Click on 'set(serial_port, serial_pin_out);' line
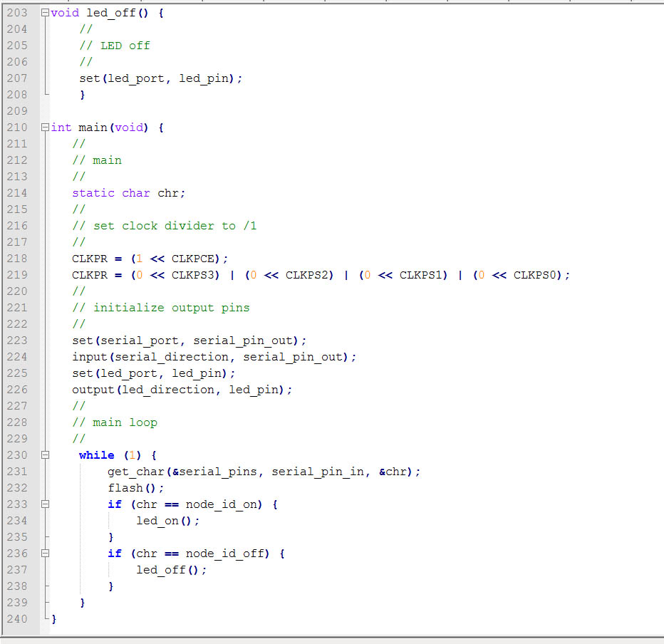 tap(190, 341)
